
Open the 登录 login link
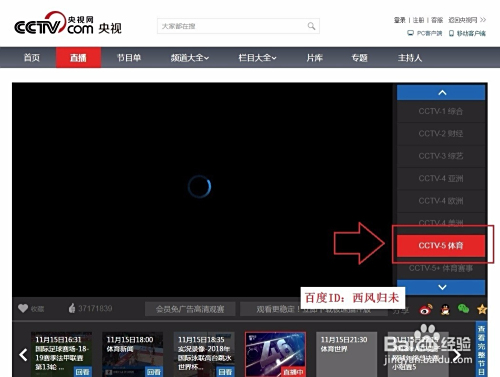pos(400,20)
